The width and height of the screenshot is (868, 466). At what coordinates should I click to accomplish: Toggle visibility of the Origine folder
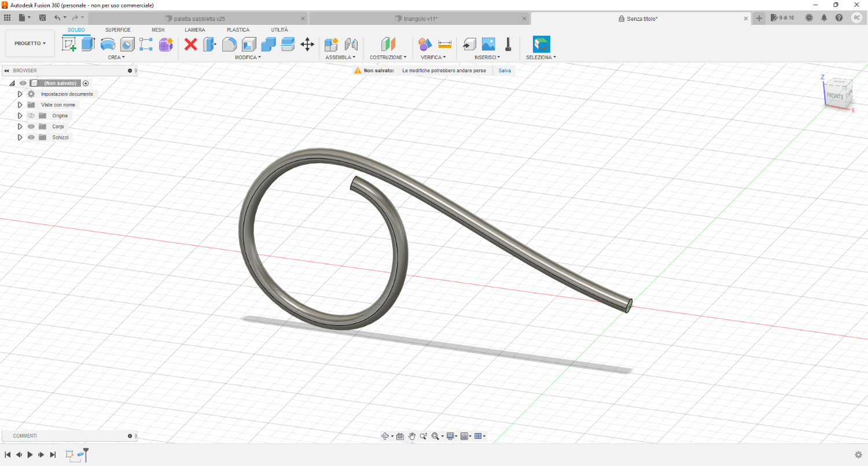click(31, 116)
